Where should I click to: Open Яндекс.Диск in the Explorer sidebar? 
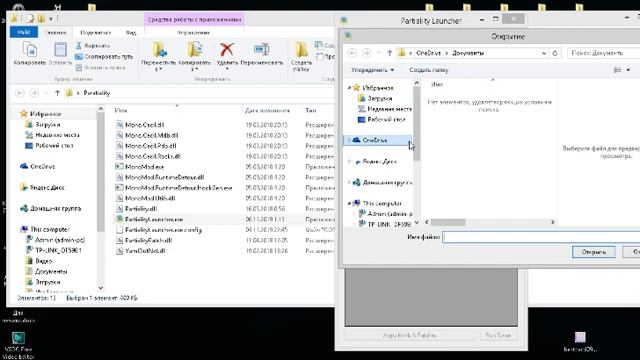42,187
